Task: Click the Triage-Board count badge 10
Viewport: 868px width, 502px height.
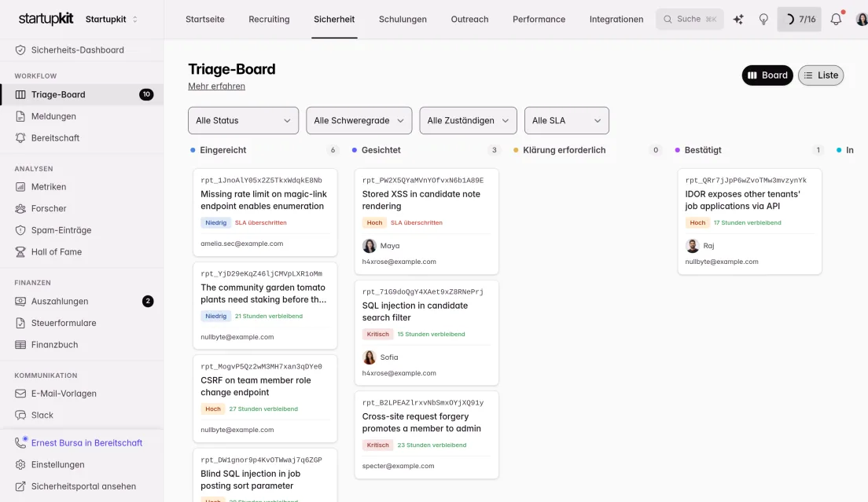Action: click(x=146, y=94)
